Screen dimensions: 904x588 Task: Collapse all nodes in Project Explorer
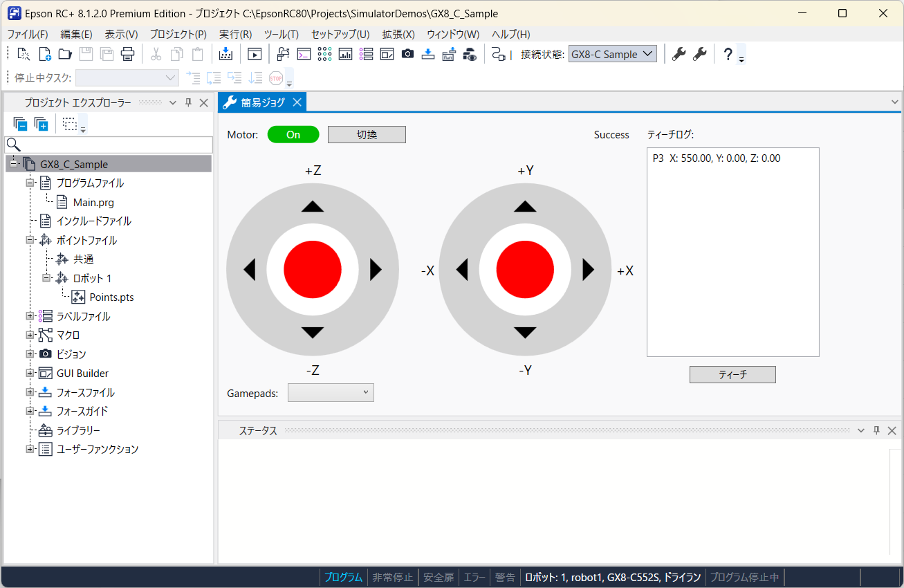click(x=20, y=124)
